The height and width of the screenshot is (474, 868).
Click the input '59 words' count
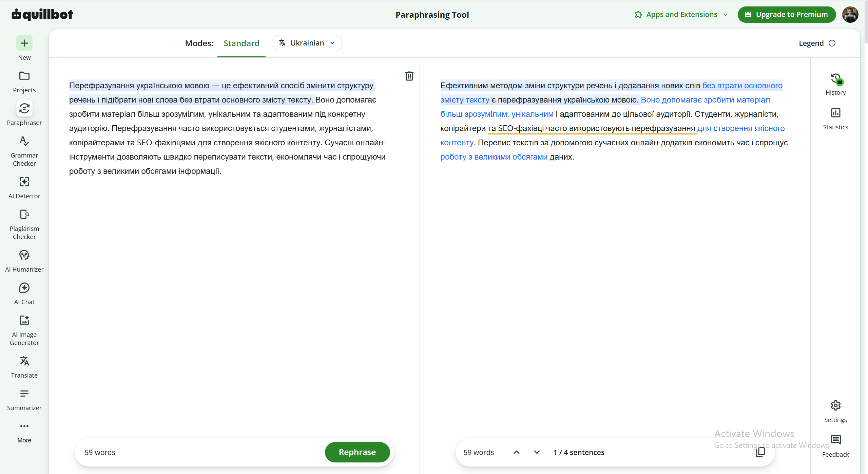tap(100, 452)
